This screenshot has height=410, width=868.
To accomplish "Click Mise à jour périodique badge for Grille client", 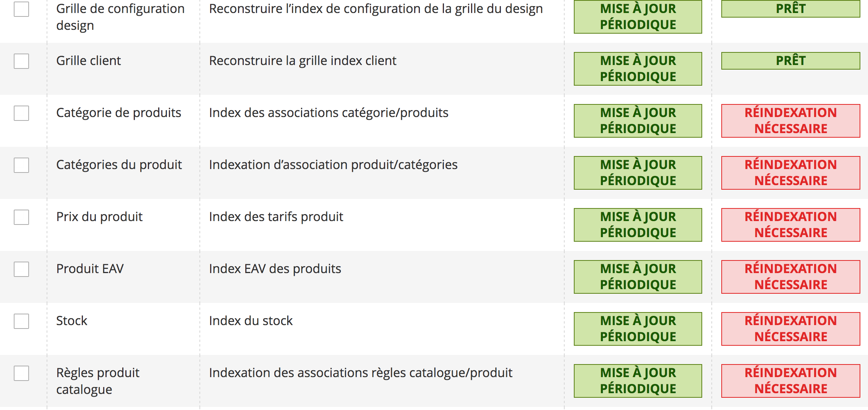I will click(x=638, y=69).
